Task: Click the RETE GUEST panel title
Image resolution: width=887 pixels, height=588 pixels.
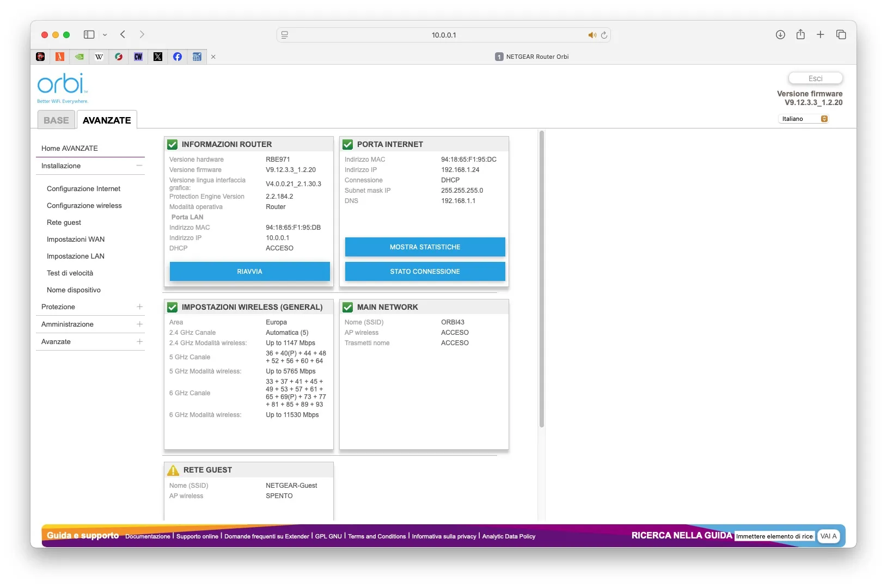Action: point(207,470)
